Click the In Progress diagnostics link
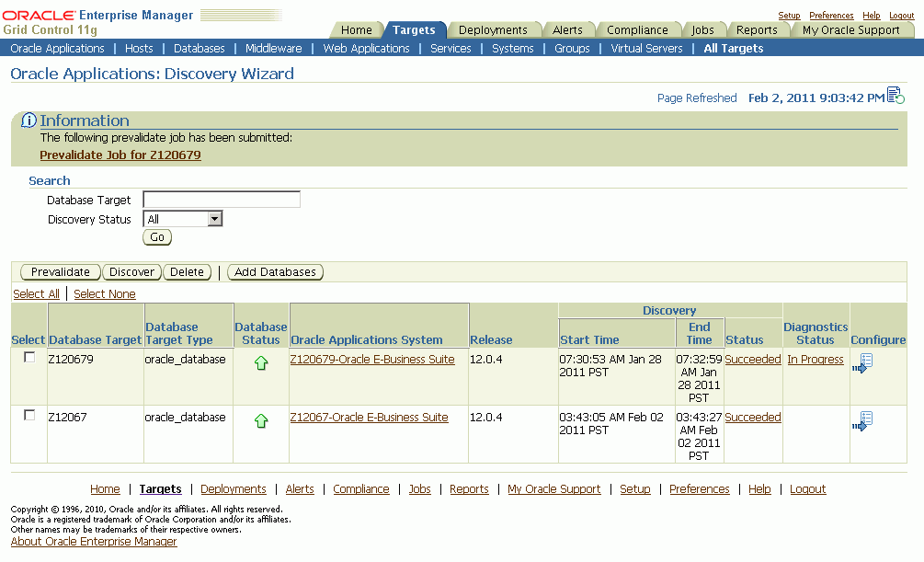This screenshot has height=562, width=924. [x=815, y=359]
